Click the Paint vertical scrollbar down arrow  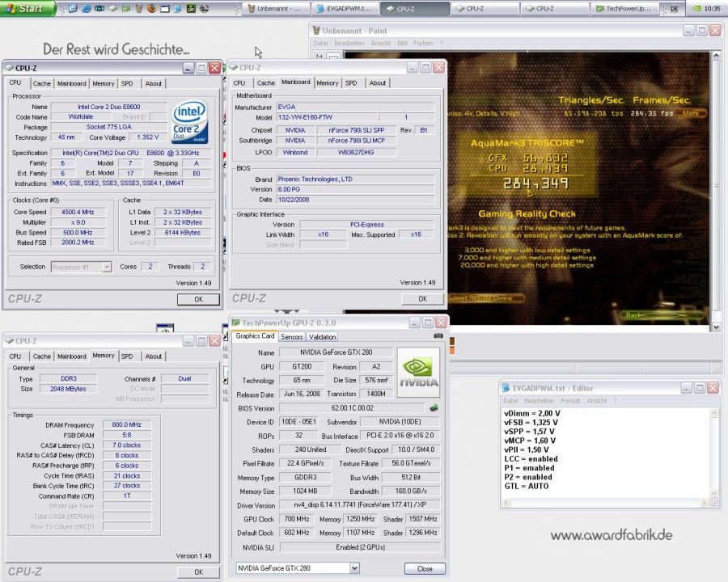716,327
